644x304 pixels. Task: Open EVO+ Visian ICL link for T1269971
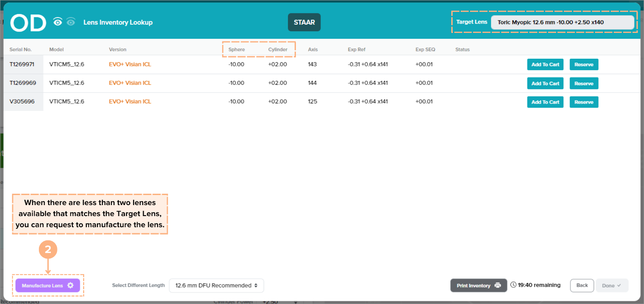(130, 64)
